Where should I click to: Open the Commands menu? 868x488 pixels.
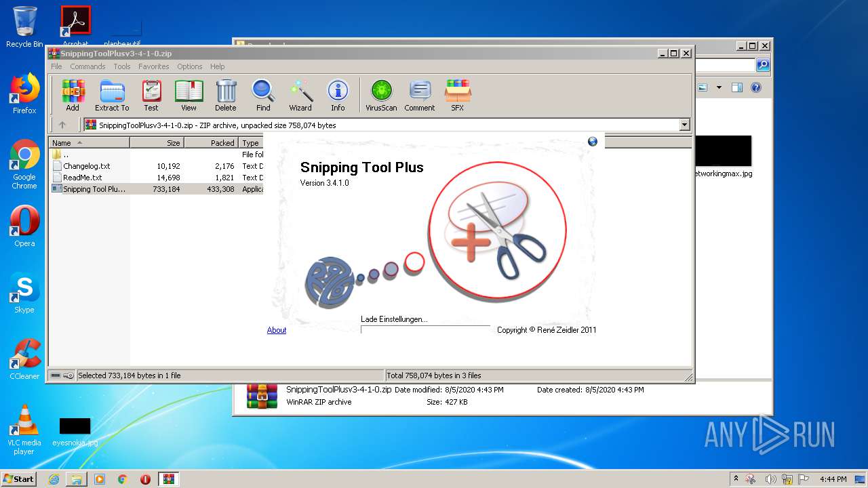(87, 66)
